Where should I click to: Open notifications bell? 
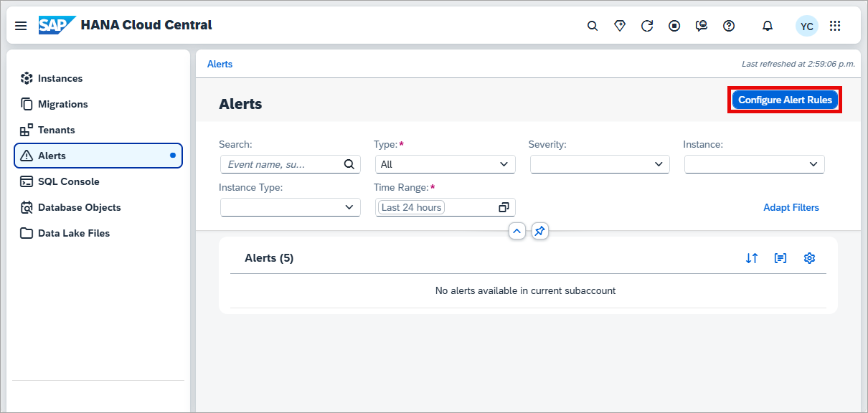[x=768, y=26]
